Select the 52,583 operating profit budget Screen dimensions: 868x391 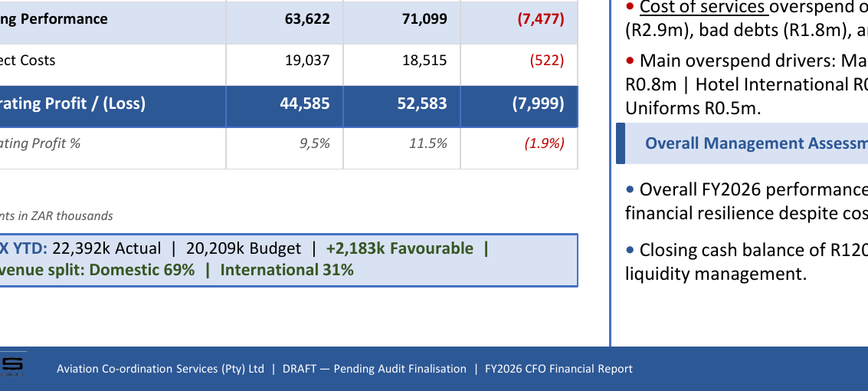[422, 103]
